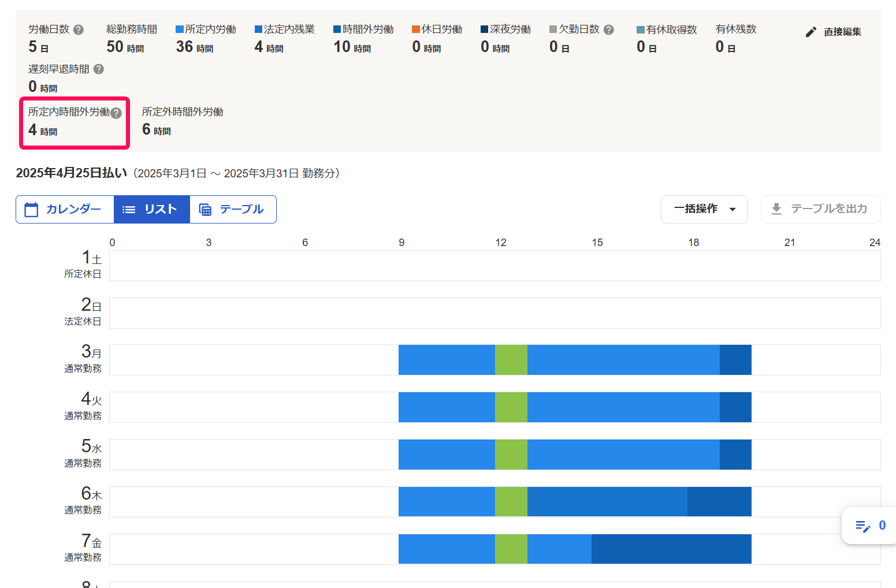Viewport: 896px width, 588px height.
Task: Open the help icon next to 欠勤日数
Action: [609, 29]
